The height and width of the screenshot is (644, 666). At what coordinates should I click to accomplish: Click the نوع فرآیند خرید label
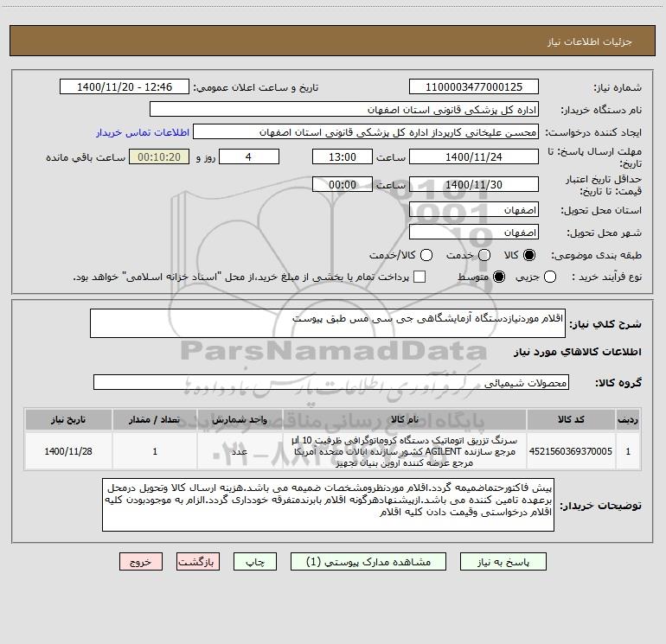tap(606, 277)
